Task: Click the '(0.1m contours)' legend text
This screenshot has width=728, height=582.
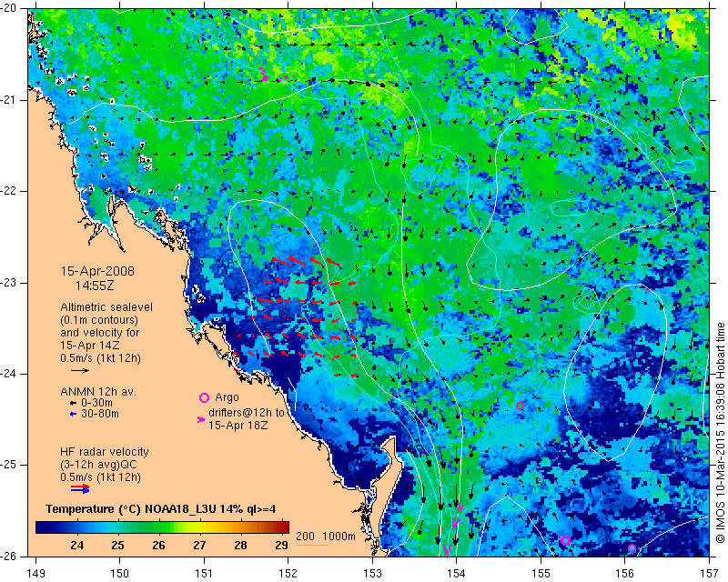Action: coord(99,320)
